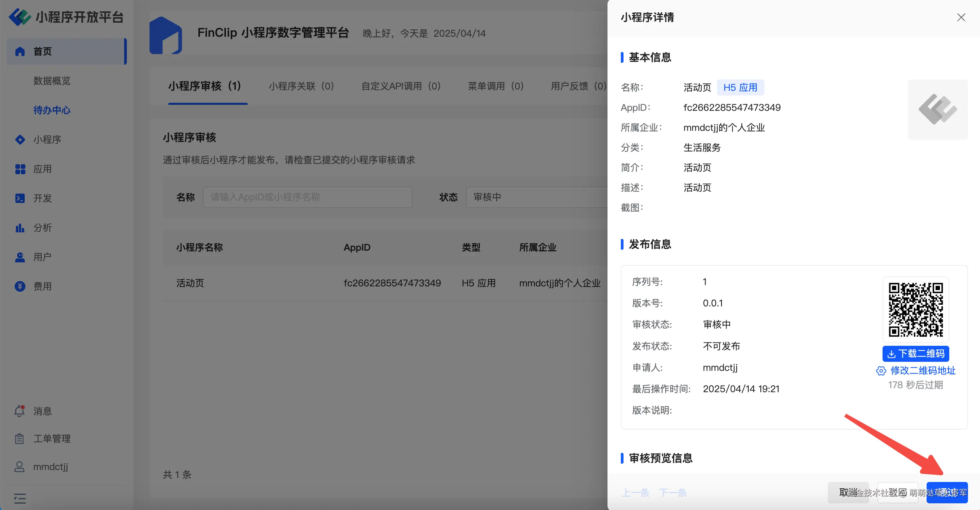Click the 消息 notification bell icon
This screenshot has height=510, width=980.
(x=19, y=411)
